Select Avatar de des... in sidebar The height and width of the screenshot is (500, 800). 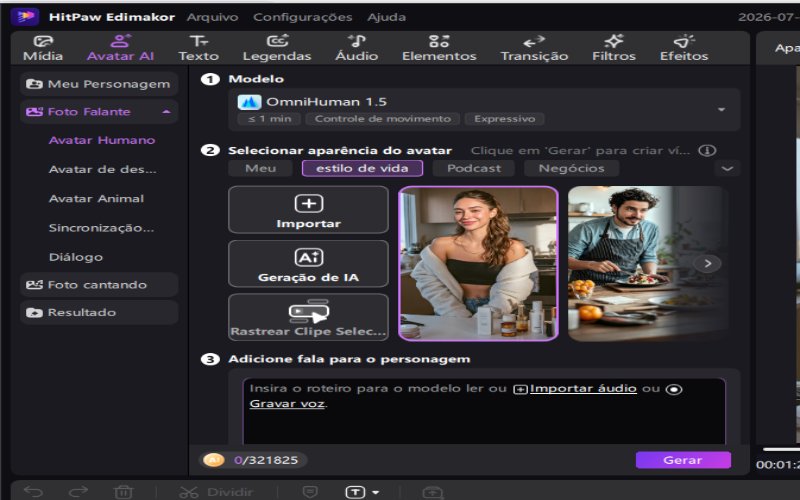pos(103,169)
